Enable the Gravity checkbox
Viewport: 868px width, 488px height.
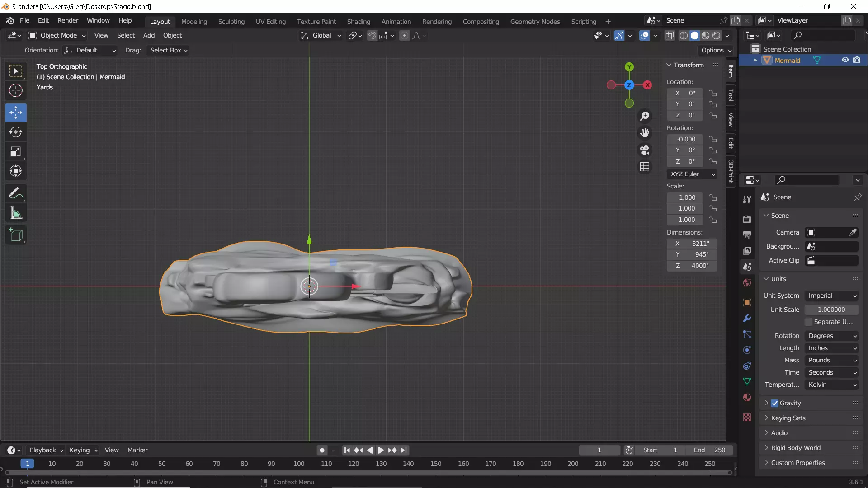tap(775, 403)
